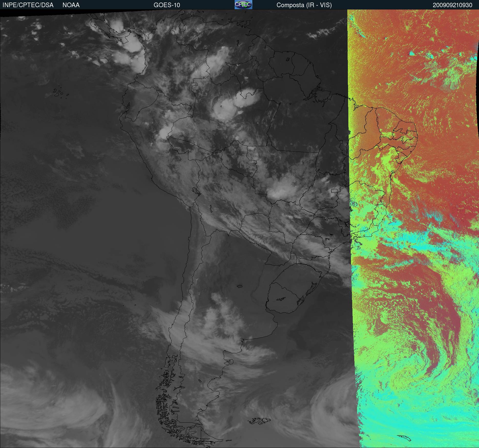
Task: Select the 200909210930 timestamp text
Action: tap(452, 5)
